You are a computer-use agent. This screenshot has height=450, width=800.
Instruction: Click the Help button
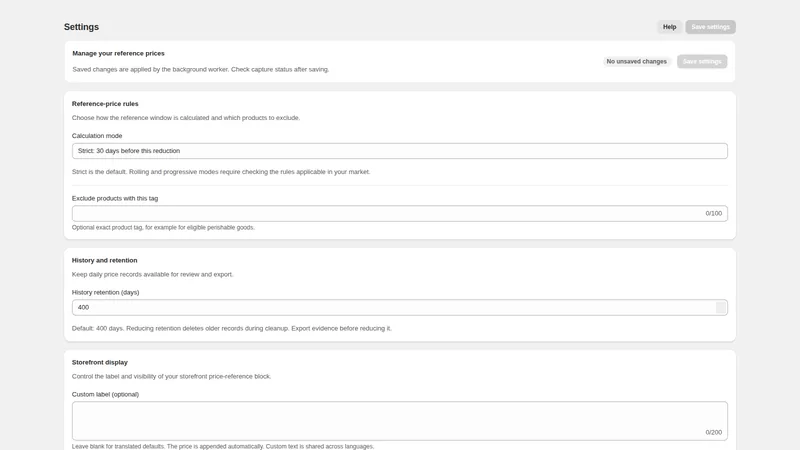point(669,27)
